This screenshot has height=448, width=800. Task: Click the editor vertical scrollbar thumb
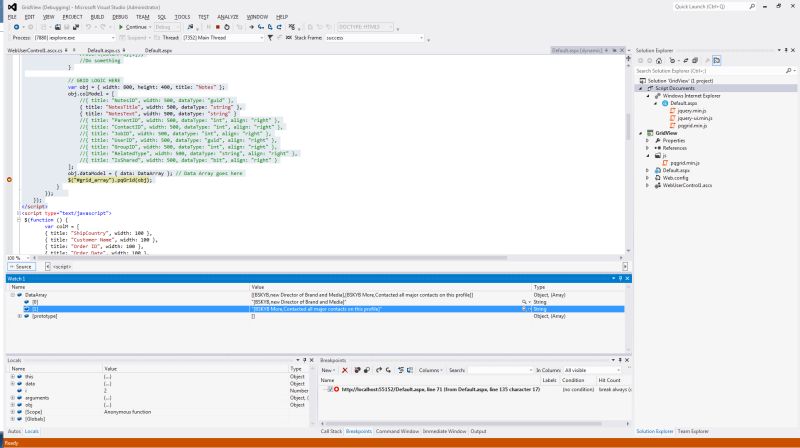pos(628,127)
